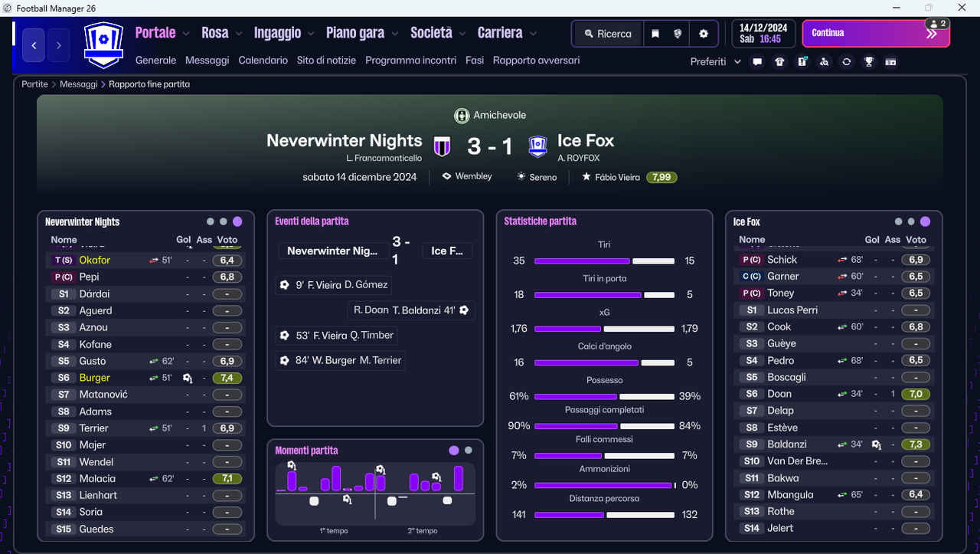Expand the Società dropdown chevron
The width and height of the screenshot is (980, 554).
pos(462,34)
